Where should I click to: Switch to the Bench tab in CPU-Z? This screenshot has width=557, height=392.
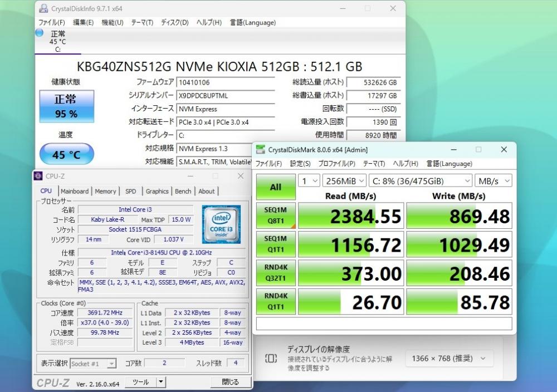point(183,191)
